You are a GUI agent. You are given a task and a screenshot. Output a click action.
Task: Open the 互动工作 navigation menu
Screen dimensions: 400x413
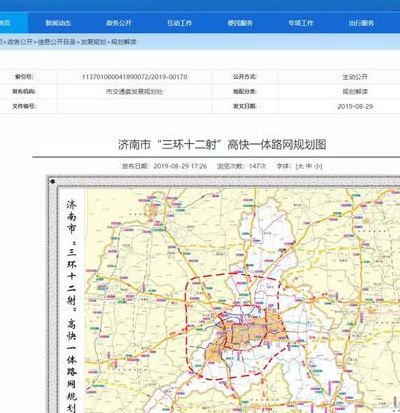pos(179,23)
